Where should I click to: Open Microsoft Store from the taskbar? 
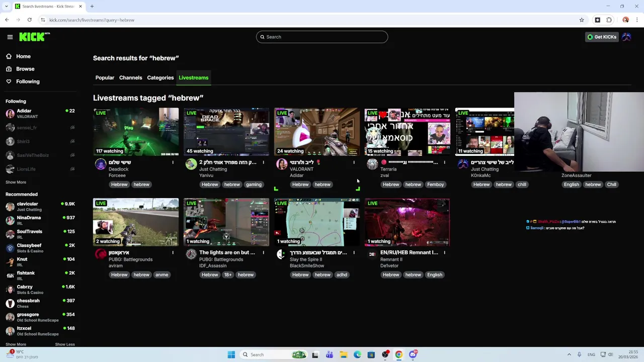pos(371,354)
